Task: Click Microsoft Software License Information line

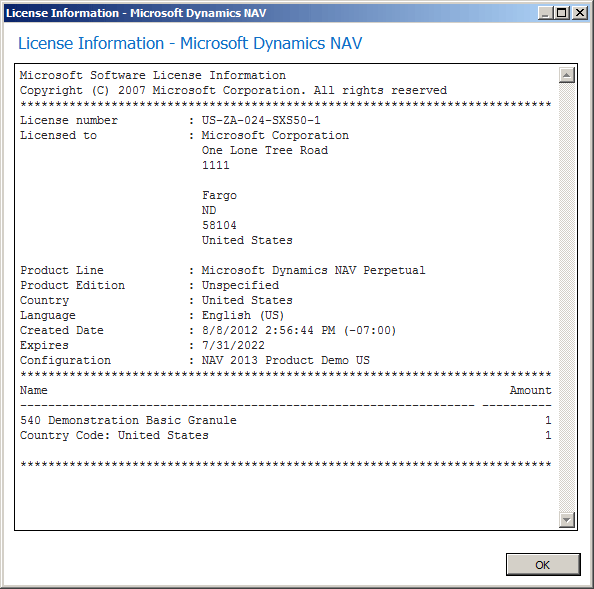Action: pos(153,75)
